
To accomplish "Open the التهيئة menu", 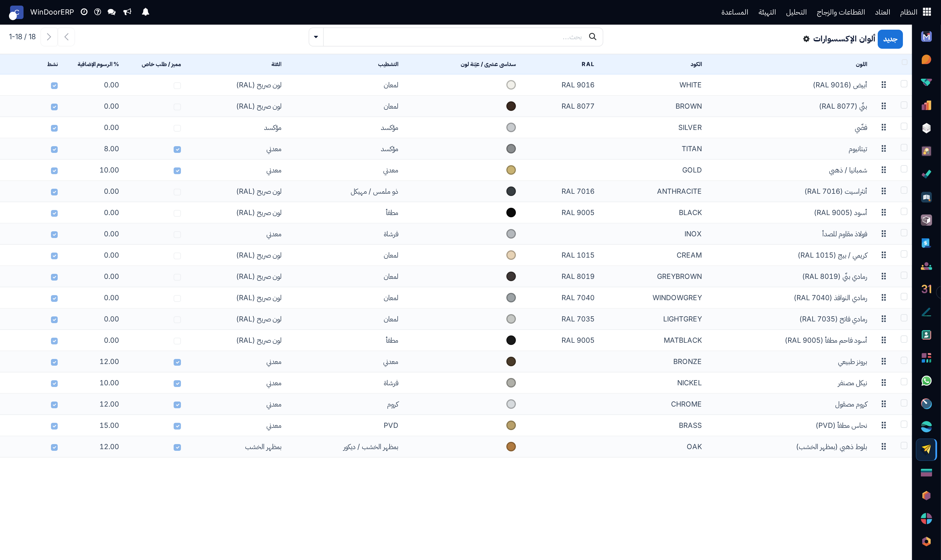I will pyautogui.click(x=767, y=12).
